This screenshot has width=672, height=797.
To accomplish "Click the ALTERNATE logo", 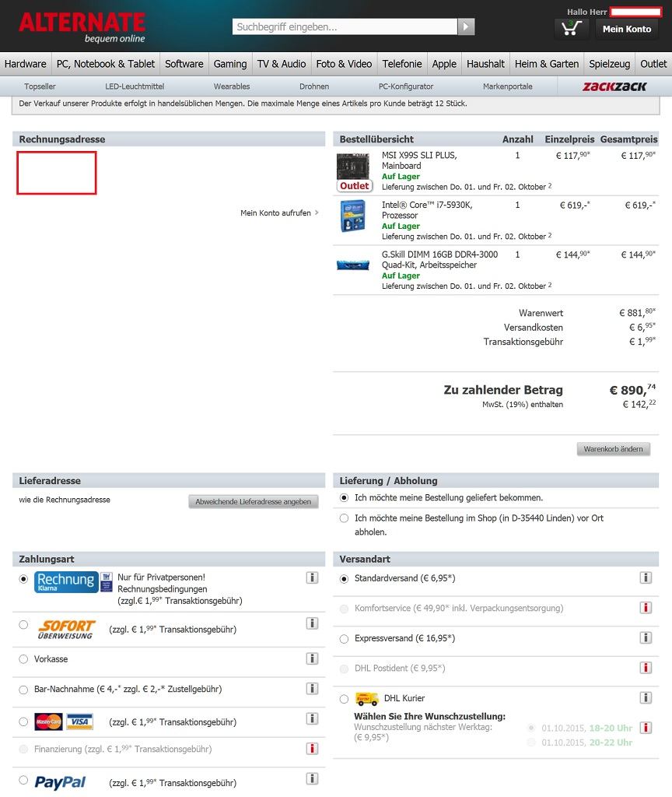I will point(82,27).
